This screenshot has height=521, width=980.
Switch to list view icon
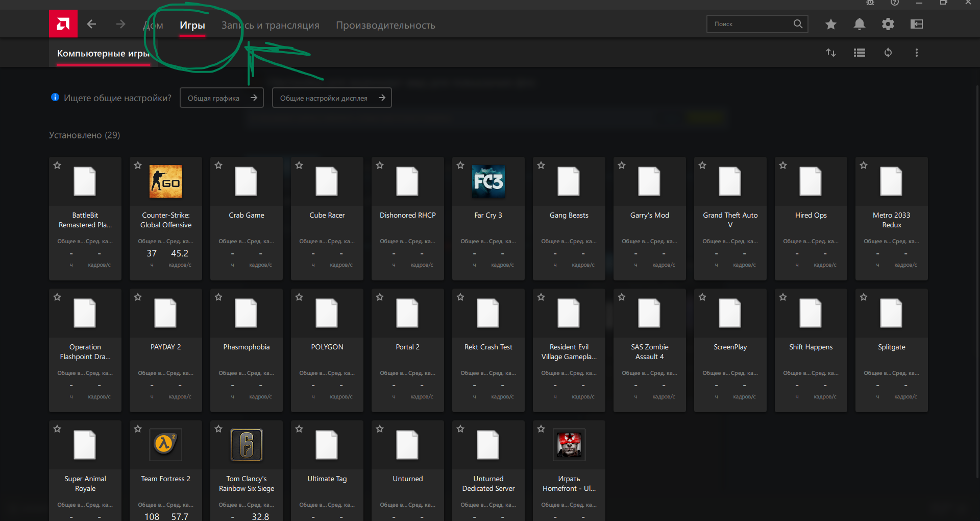click(x=860, y=53)
